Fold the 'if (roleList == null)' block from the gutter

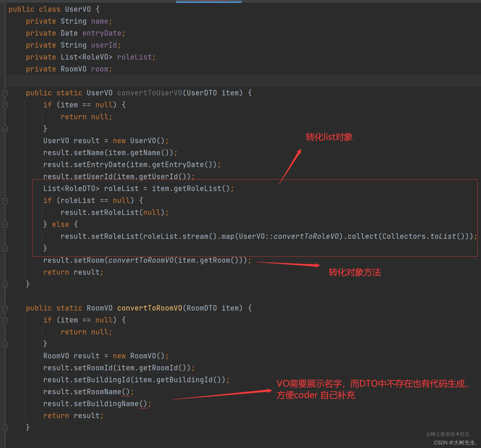pyautogui.click(x=5, y=201)
